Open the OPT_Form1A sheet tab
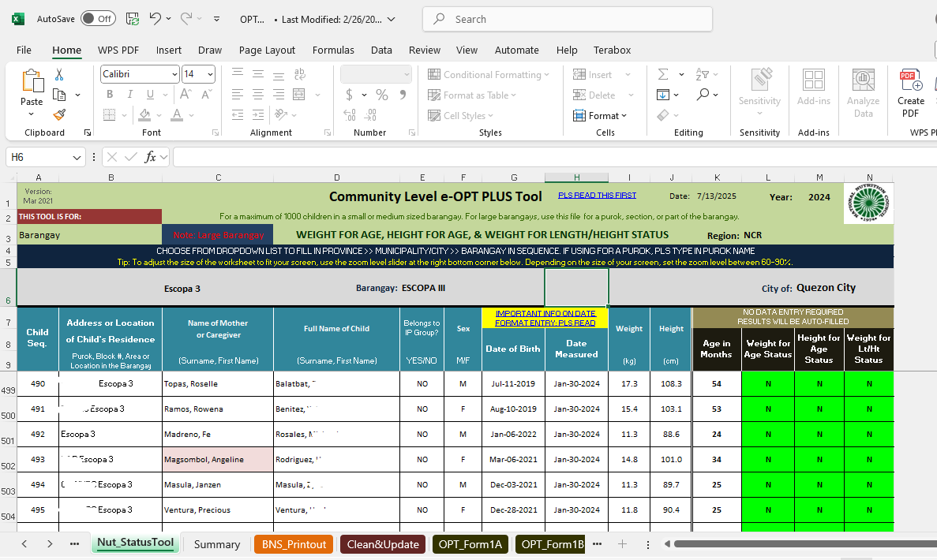This screenshot has width=937, height=560. point(470,544)
